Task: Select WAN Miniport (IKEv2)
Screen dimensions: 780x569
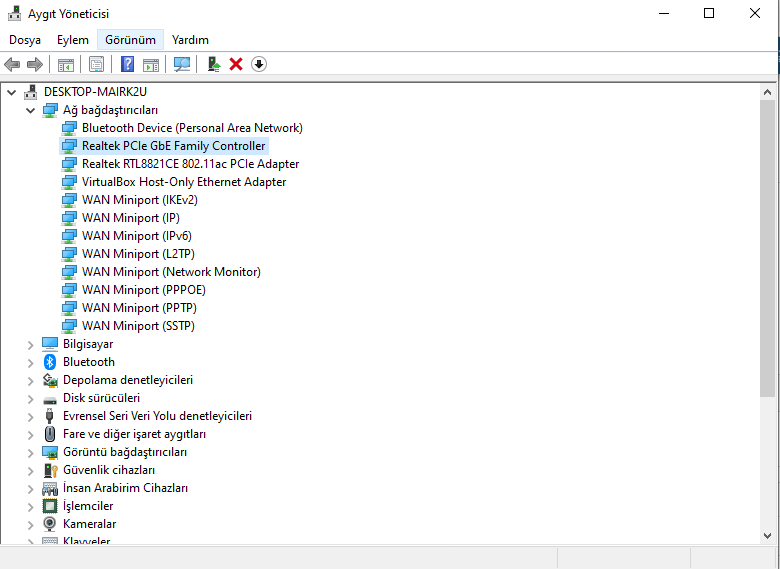Action: pos(140,200)
